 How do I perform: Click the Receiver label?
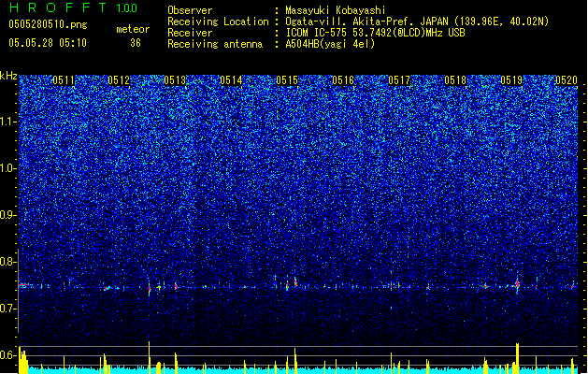(x=190, y=33)
